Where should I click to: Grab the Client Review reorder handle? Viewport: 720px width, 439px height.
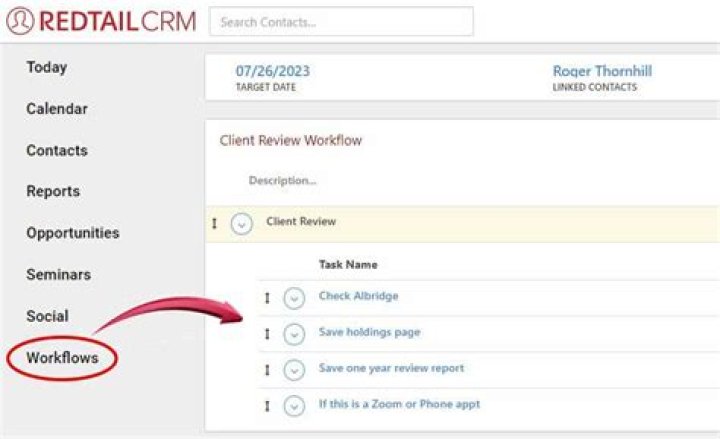point(214,224)
